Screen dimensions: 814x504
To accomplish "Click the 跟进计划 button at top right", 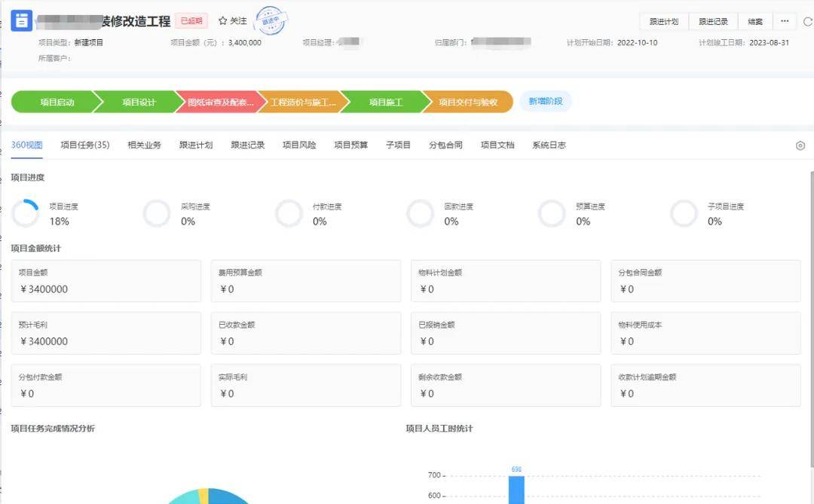I will (664, 22).
